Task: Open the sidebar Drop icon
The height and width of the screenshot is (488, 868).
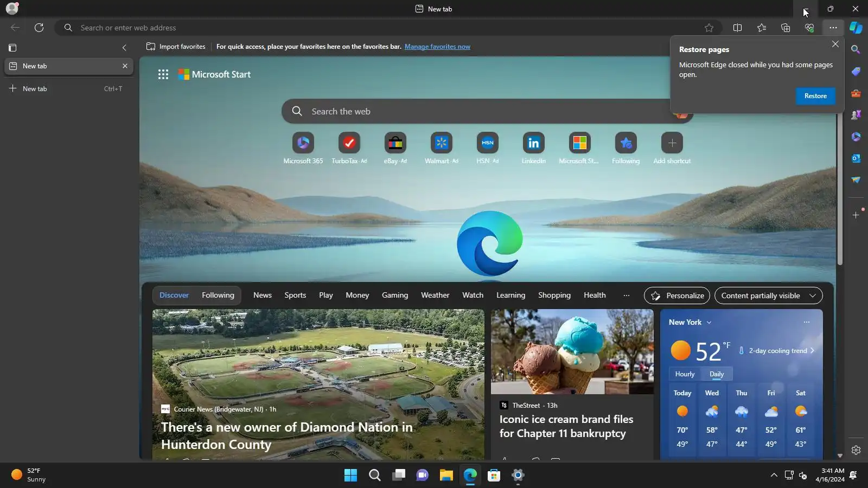Action: [856, 180]
